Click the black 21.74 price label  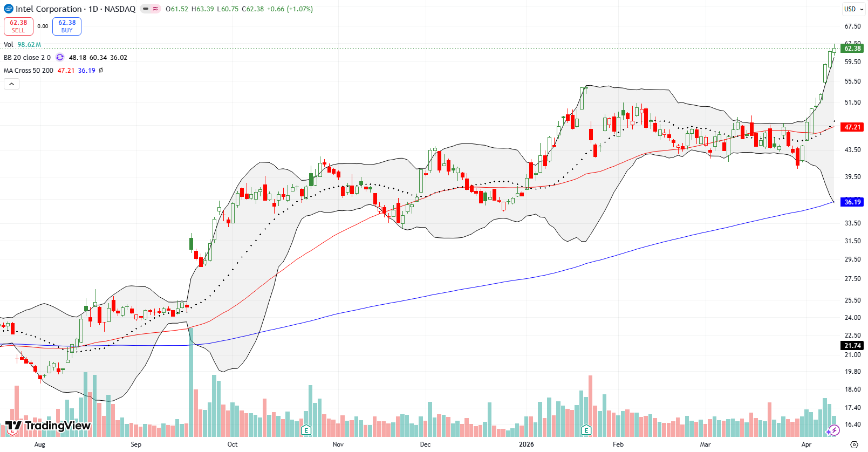(x=852, y=346)
